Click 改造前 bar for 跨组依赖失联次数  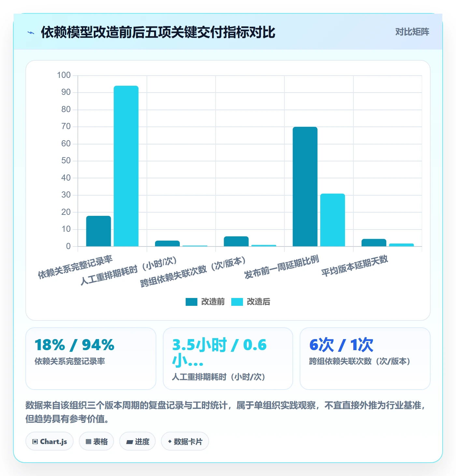pos(236,241)
